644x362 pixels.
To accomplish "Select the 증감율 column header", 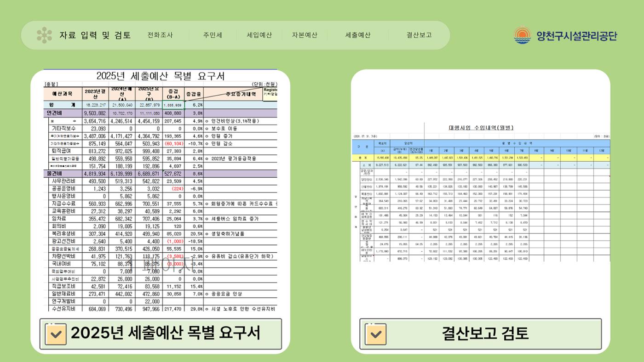I will tap(194, 94).
